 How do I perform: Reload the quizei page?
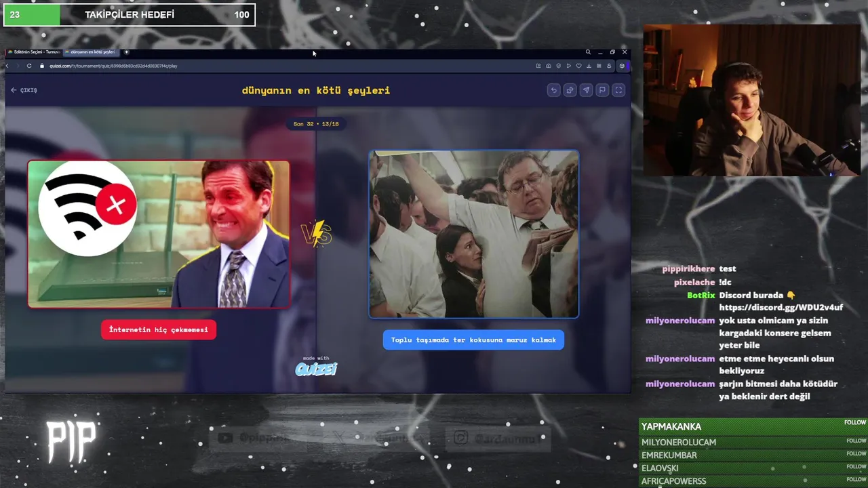coord(29,66)
